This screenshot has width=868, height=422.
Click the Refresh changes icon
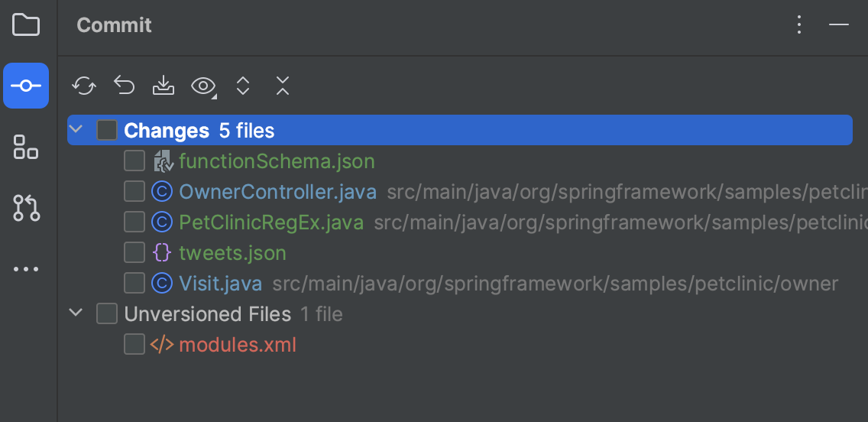click(84, 86)
